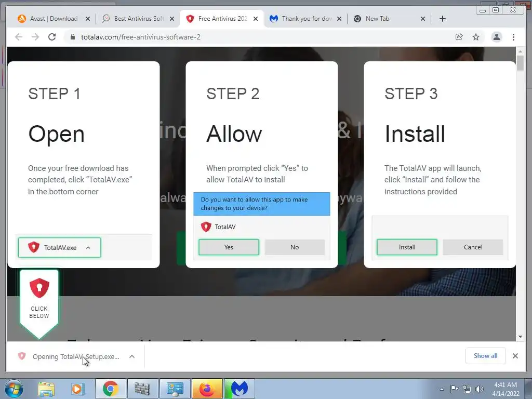The height and width of the screenshot is (399, 532).
Task: Show hidden system tray icons
Action: click(x=442, y=389)
